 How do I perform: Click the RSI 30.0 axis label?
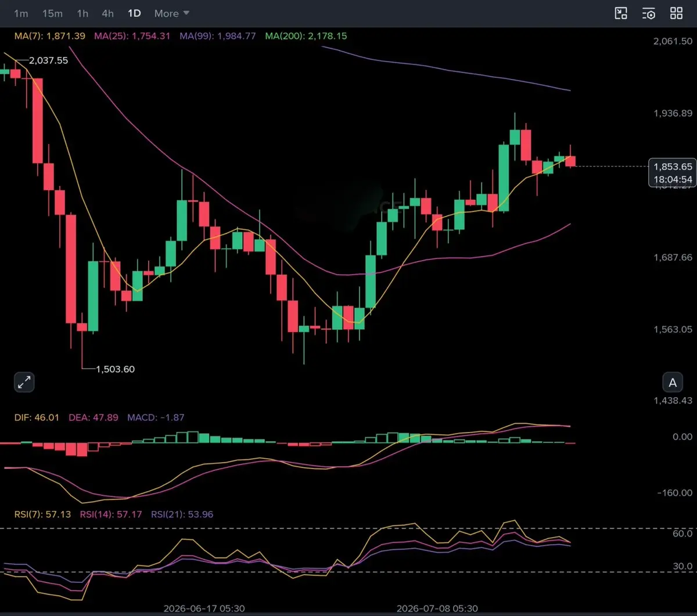click(x=682, y=566)
